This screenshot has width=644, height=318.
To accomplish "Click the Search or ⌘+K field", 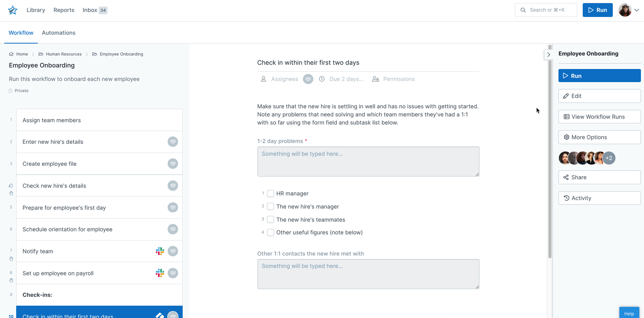I will tap(546, 10).
